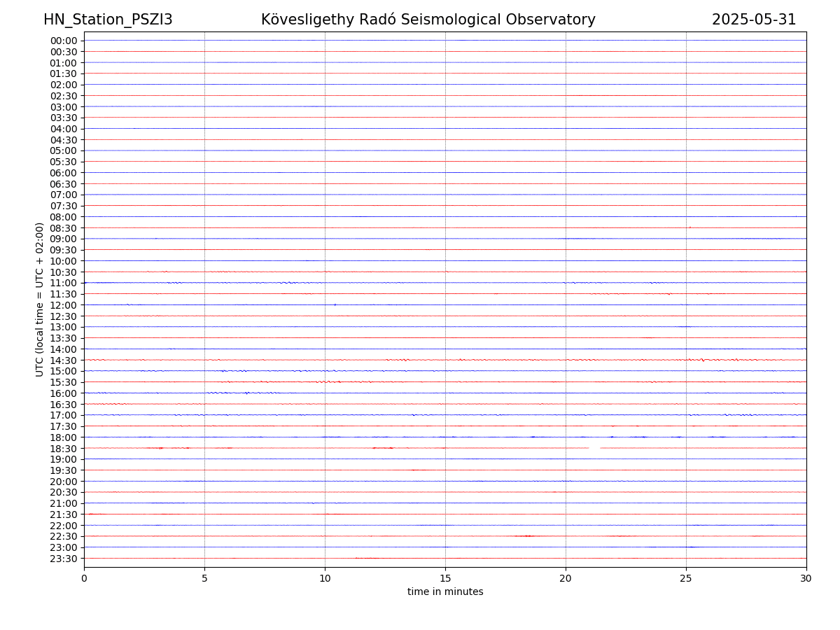Click the x-axis tick label 20
Screen dimensions: 840x630
tap(566, 578)
